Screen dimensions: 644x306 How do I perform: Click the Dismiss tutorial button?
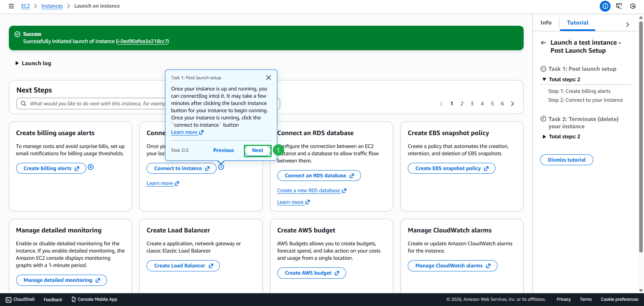[566, 160]
